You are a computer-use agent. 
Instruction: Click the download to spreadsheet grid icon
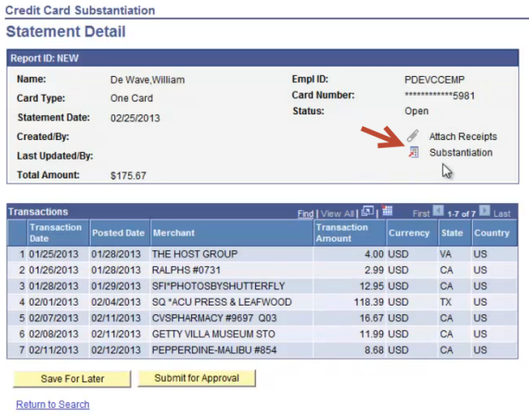pos(387,212)
